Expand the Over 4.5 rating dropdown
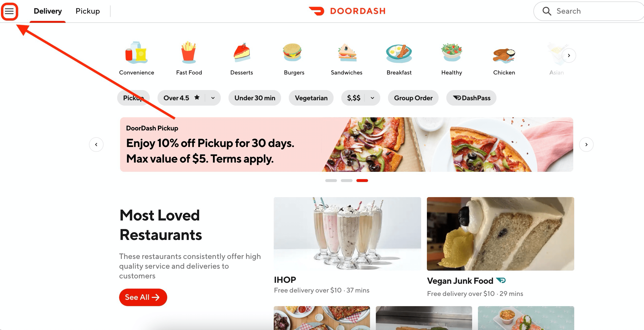This screenshot has width=644, height=330. pyautogui.click(x=213, y=98)
